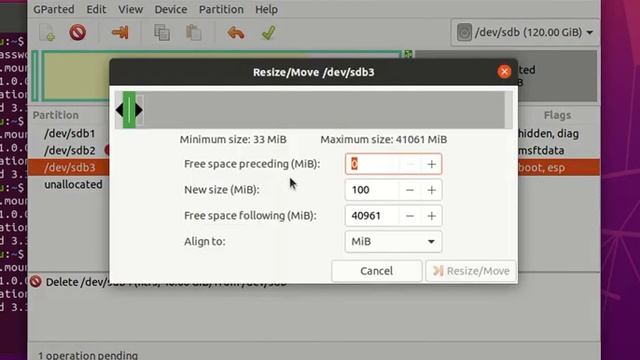640x360 pixels.
Task: Click the Resize/Move dialog button
Action: [x=471, y=271]
